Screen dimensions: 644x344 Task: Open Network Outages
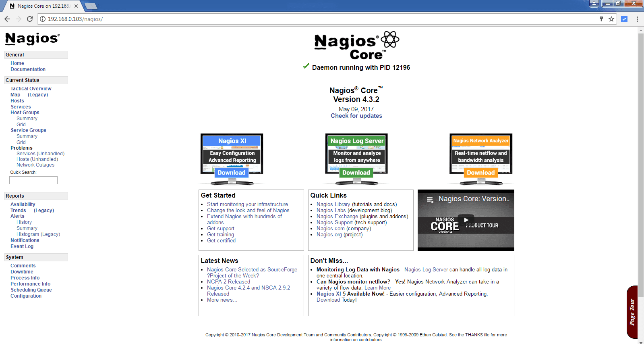[x=35, y=165]
